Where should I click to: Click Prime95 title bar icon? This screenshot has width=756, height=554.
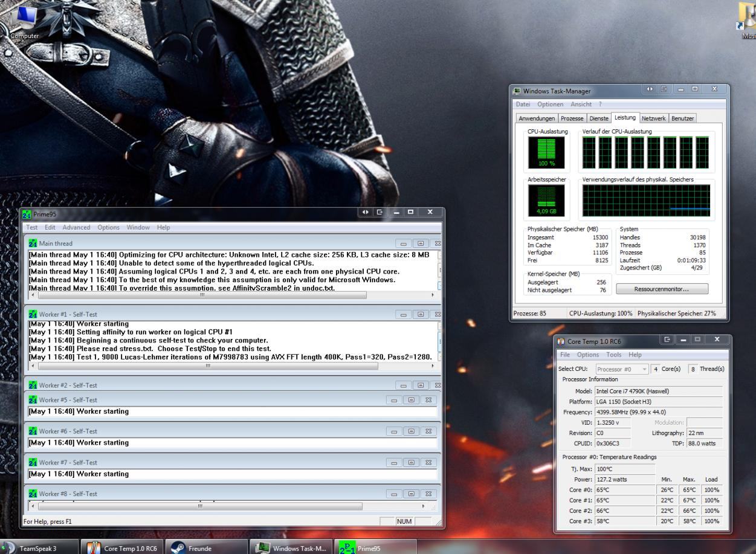(27, 214)
